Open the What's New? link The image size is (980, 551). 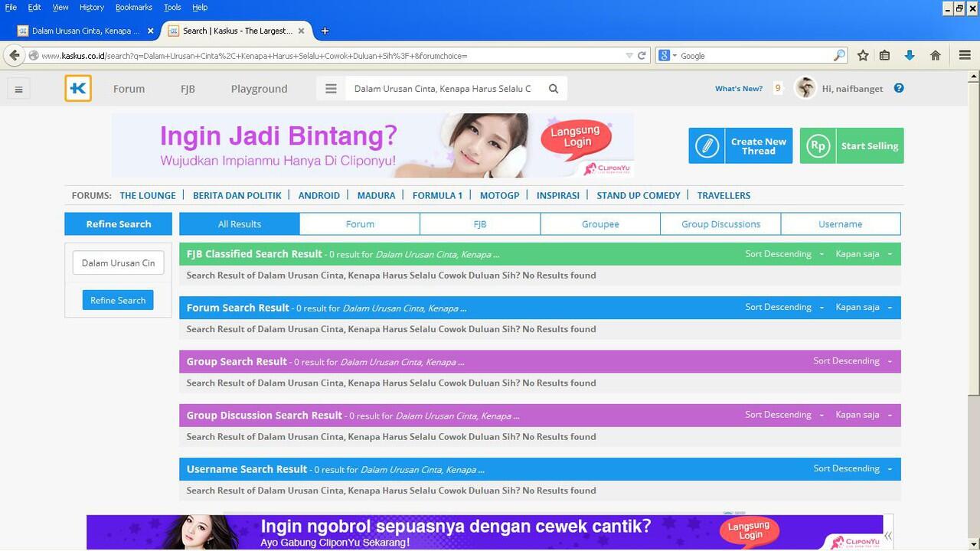tap(739, 89)
